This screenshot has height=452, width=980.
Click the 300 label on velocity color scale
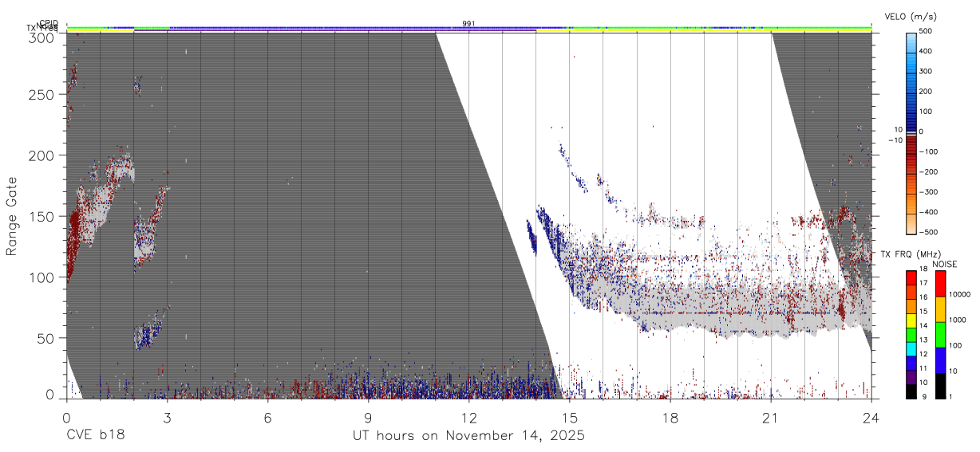pos(926,71)
